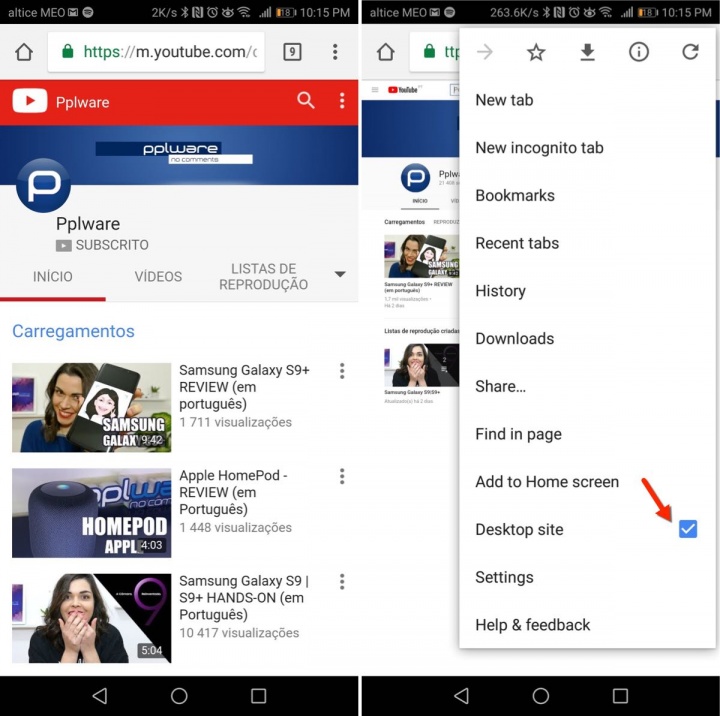
Task: Open page info circle icon
Action: point(639,52)
